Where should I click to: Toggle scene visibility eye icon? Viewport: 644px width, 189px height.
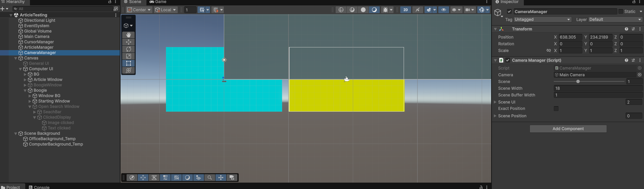444,10
